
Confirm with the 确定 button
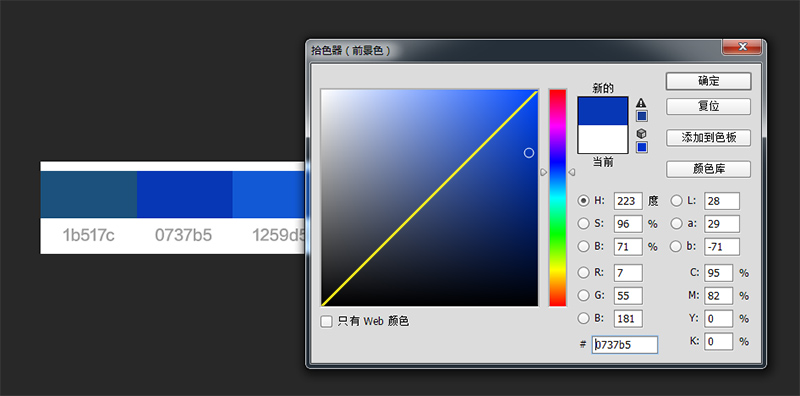point(708,81)
